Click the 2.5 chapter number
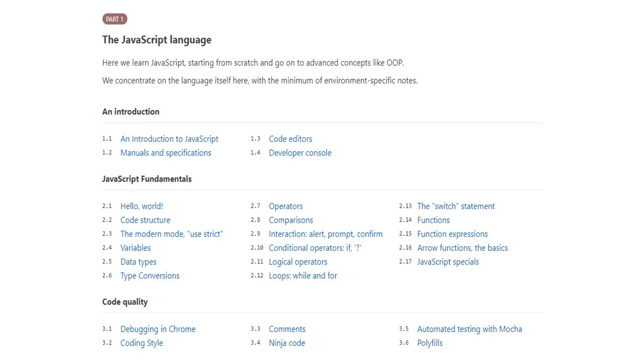 pos(107,262)
